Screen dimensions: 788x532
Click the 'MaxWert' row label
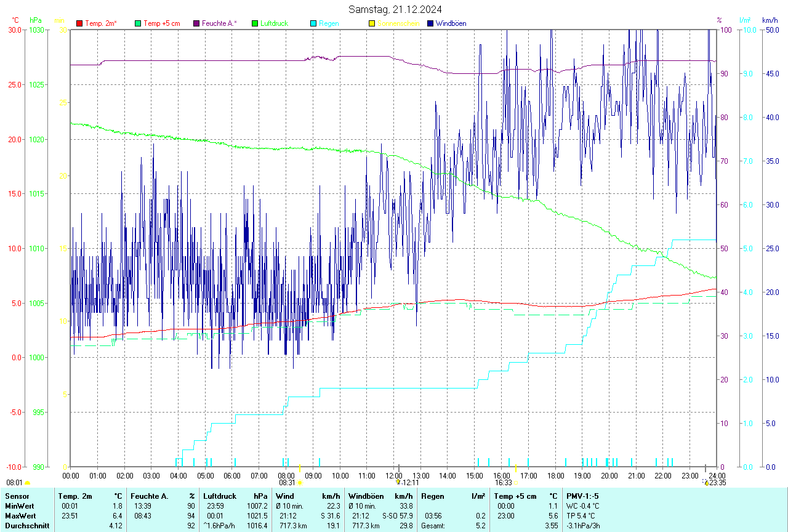20,516
